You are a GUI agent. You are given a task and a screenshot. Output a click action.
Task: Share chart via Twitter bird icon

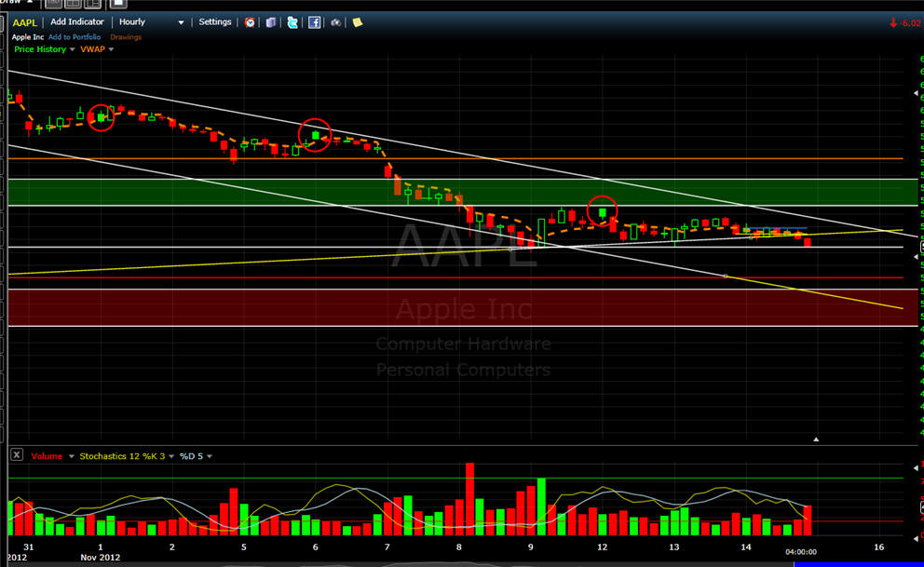point(292,22)
